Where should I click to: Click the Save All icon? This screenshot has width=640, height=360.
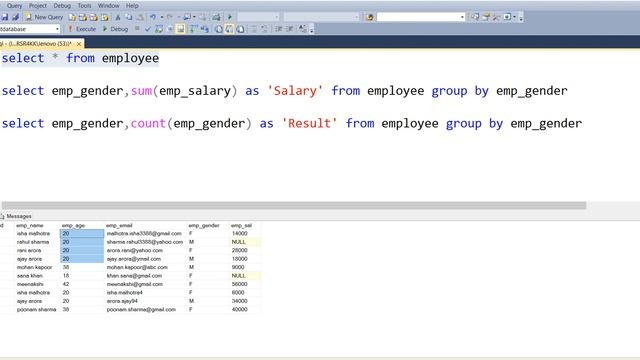point(16,17)
